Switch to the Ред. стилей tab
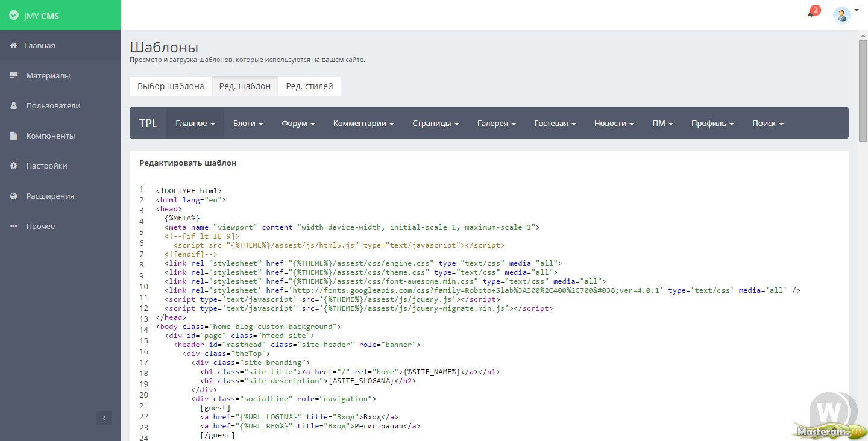 pos(309,86)
